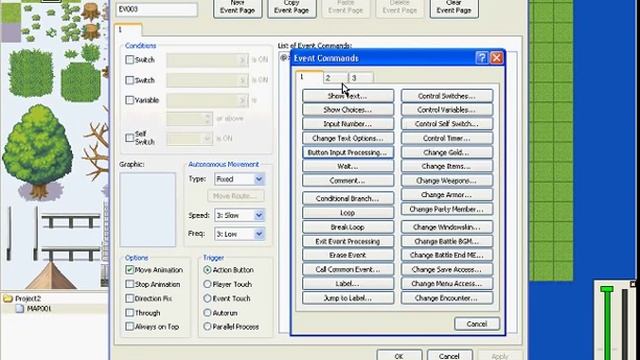Enable first Switch condition checkbox

point(130,60)
